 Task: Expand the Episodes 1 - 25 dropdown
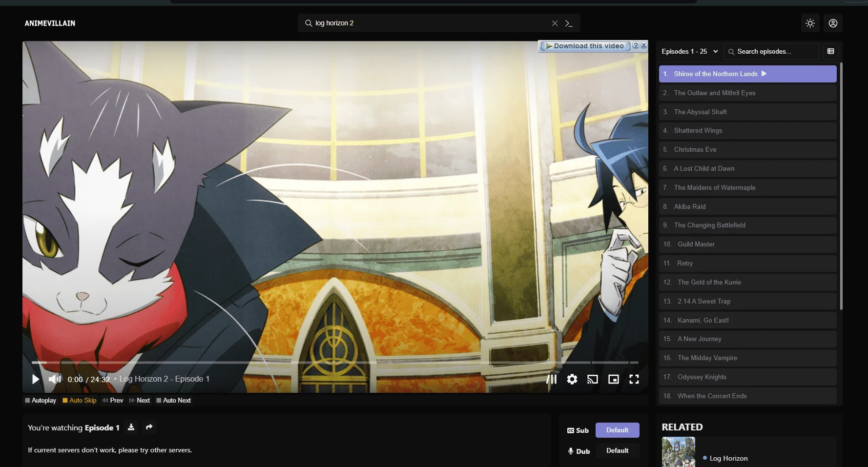(689, 51)
